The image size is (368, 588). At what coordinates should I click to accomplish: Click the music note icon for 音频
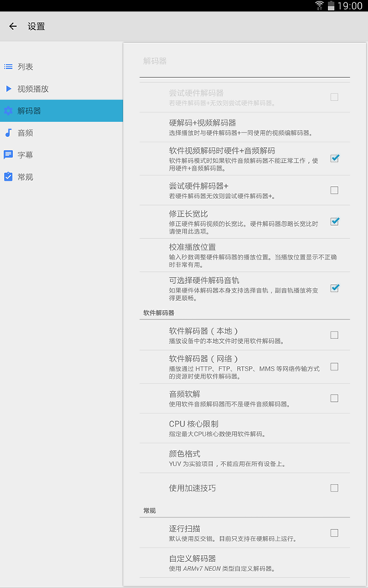(8, 132)
